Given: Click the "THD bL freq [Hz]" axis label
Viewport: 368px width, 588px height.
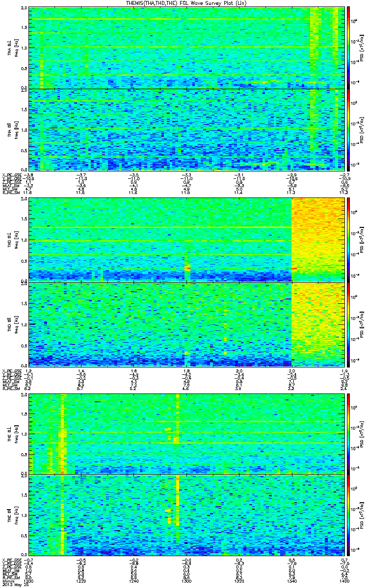Looking at the screenshot, I should coord(13,240).
